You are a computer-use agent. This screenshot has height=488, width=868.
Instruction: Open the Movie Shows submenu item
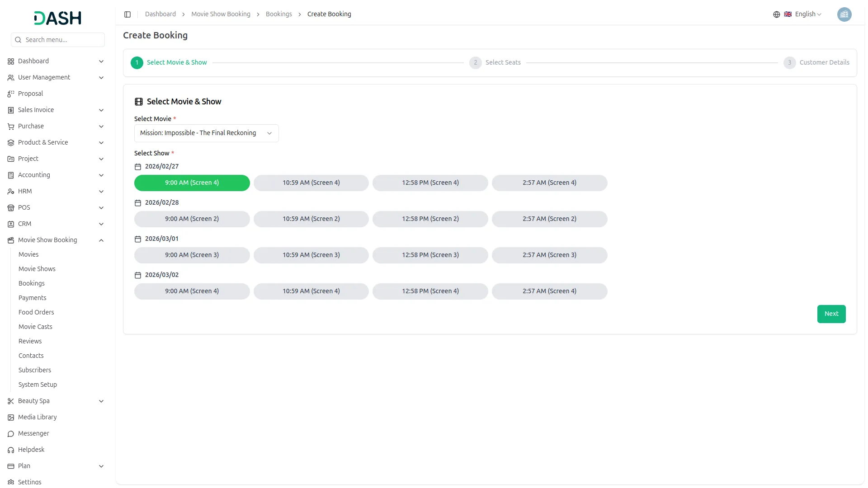point(37,269)
